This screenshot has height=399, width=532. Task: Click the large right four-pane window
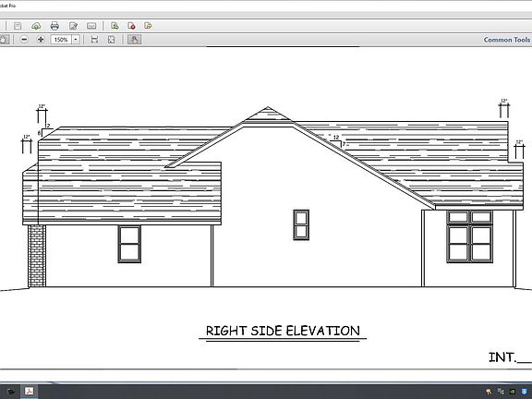point(470,236)
